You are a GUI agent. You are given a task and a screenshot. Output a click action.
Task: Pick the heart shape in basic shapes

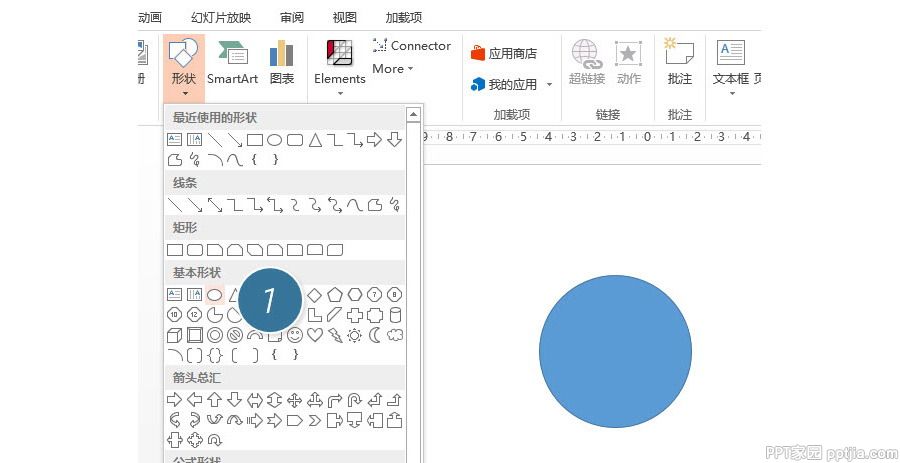click(x=315, y=335)
